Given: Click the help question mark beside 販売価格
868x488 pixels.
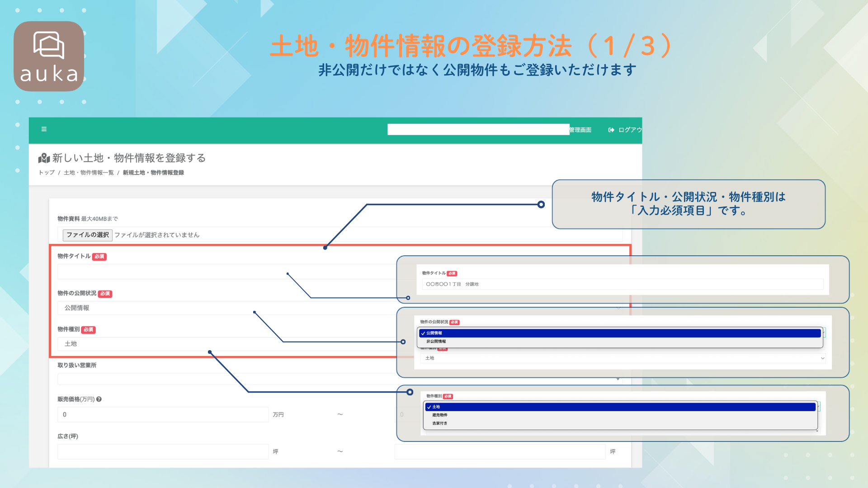Looking at the screenshot, I should (99, 399).
